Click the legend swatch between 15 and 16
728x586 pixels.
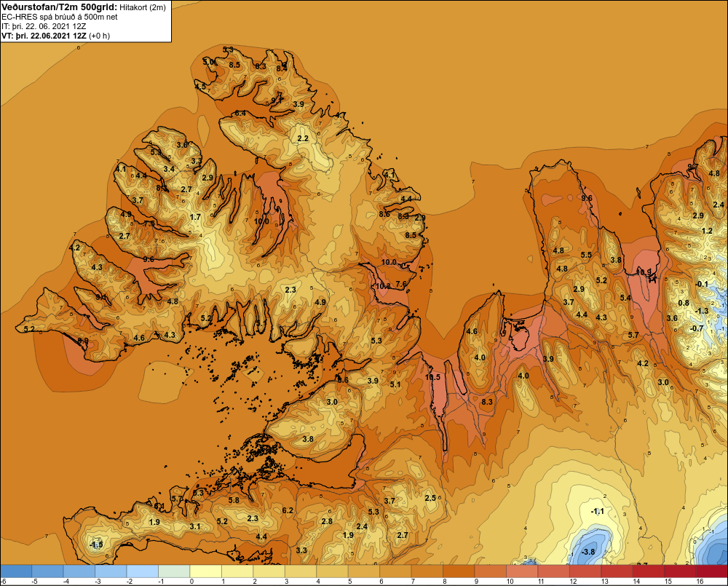click(x=681, y=571)
